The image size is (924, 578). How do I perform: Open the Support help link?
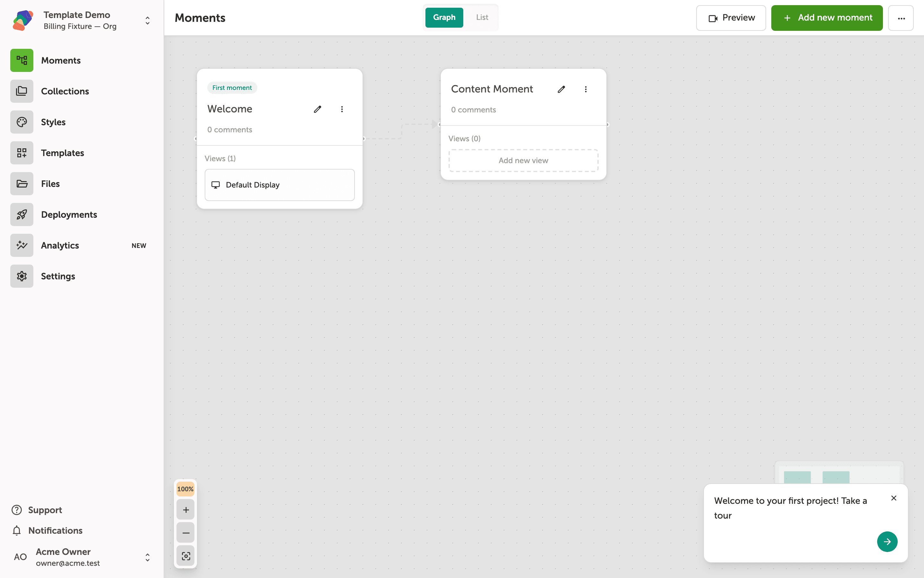tap(37, 510)
